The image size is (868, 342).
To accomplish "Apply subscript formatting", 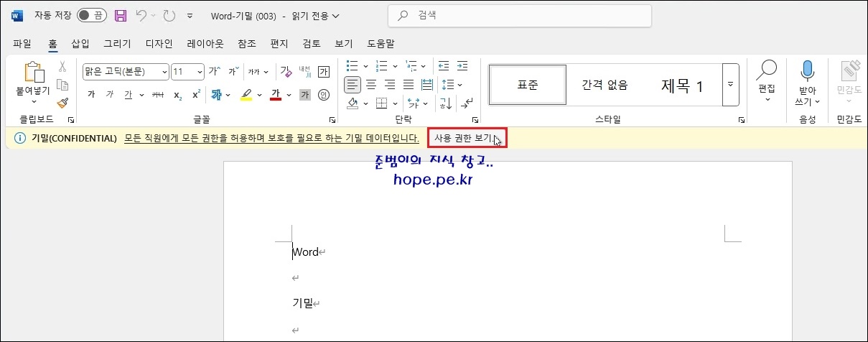I will pyautogui.click(x=177, y=95).
